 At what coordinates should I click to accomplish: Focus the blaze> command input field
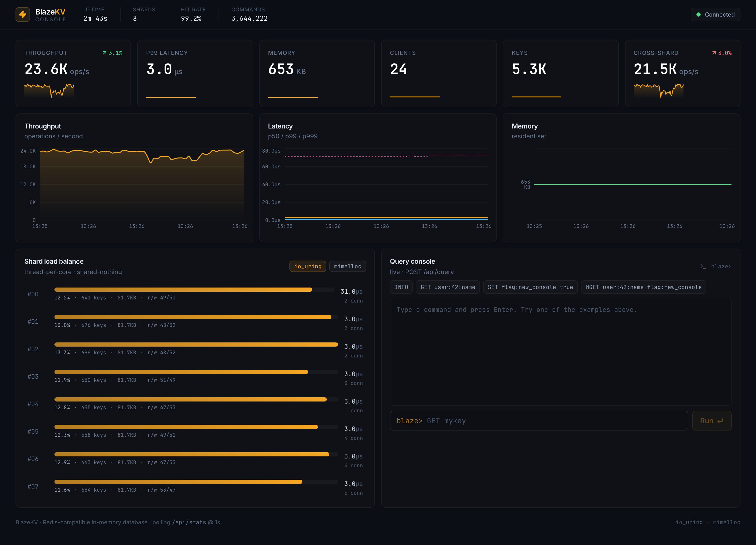(x=539, y=421)
